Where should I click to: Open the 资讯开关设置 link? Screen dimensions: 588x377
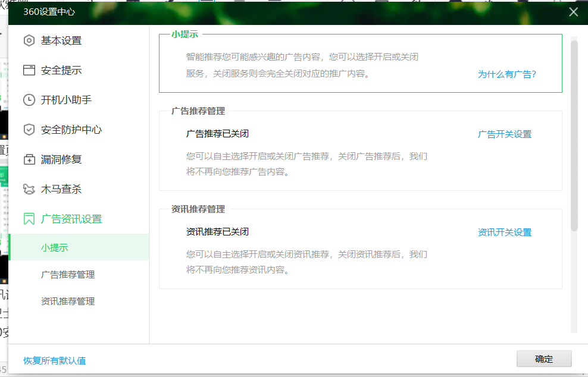click(x=504, y=233)
